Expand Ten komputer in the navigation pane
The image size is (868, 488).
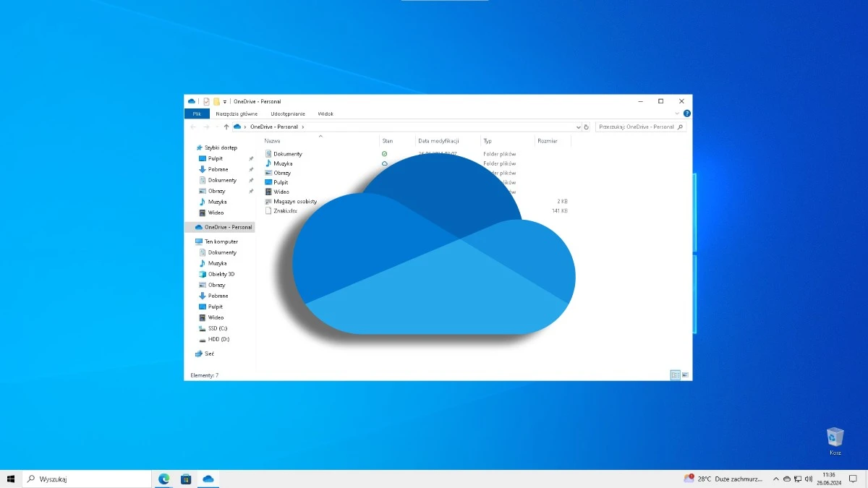tap(194, 241)
